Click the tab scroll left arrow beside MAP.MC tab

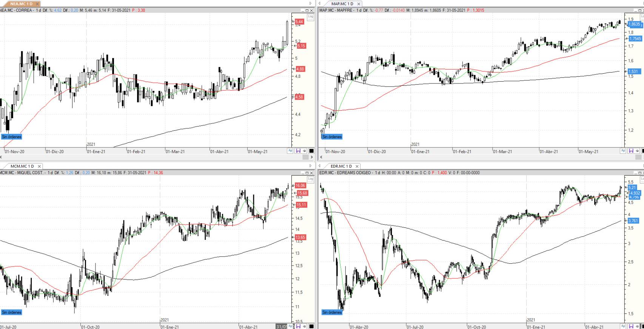click(x=319, y=3)
